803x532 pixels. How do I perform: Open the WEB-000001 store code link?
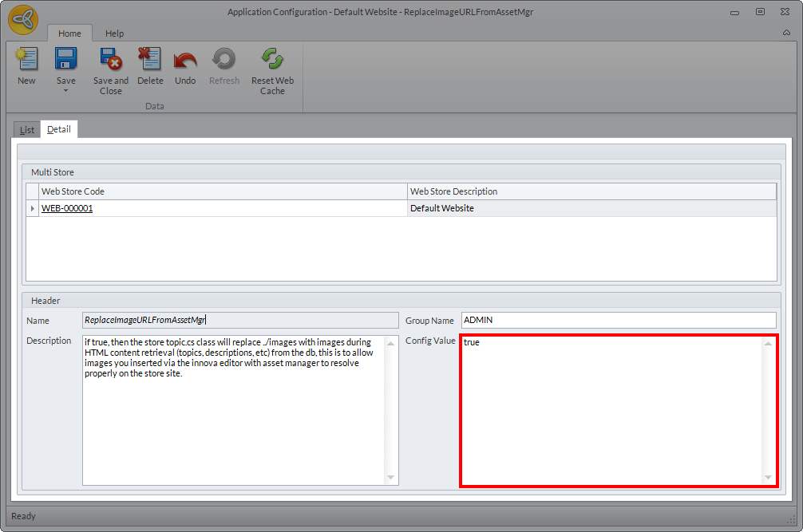point(67,208)
